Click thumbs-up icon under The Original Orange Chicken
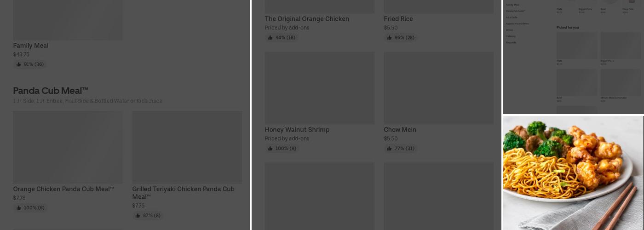 (x=270, y=38)
